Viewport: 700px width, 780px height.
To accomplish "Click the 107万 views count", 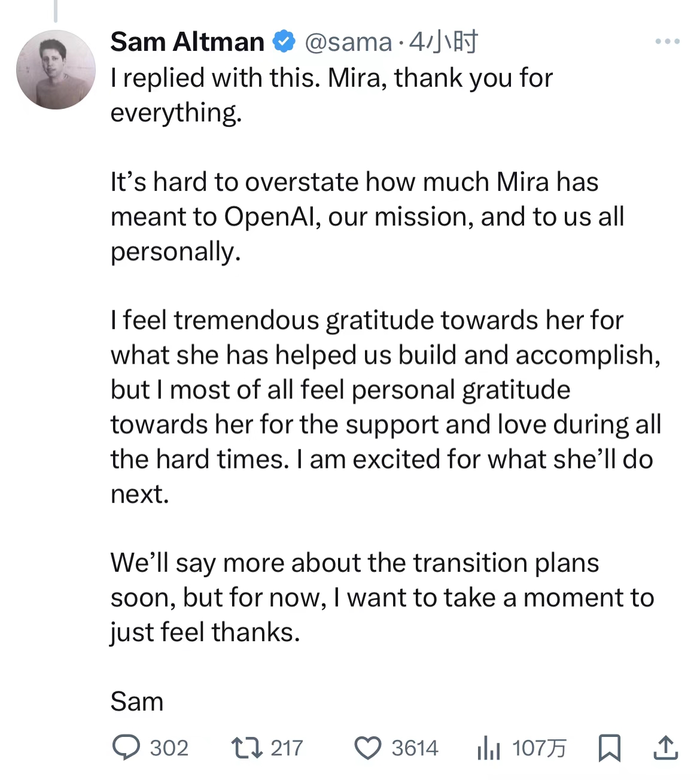I will coord(539,748).
